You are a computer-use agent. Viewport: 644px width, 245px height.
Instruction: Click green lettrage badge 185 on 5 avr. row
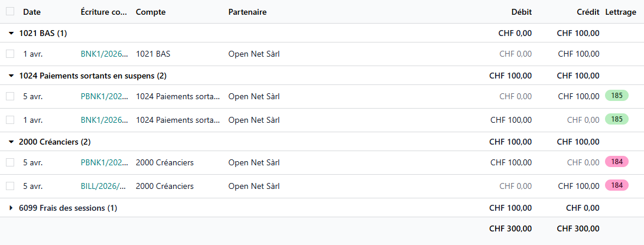[x=616, y=96]
